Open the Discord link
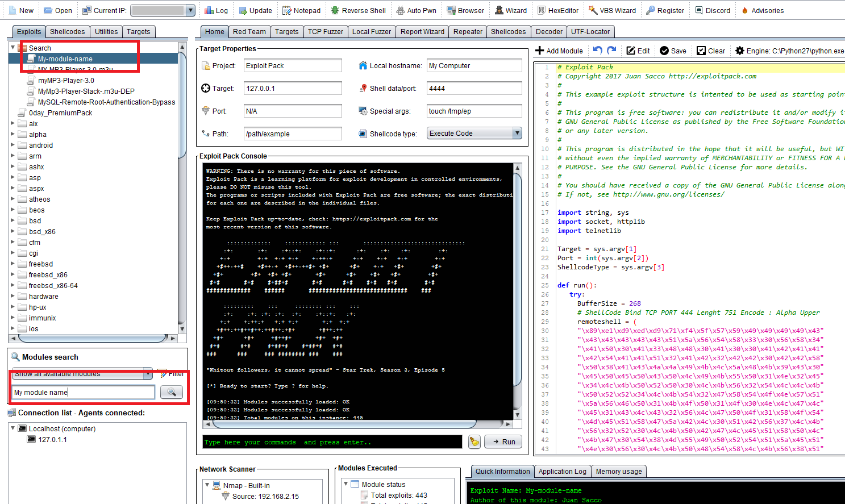 (x=712, y=10)
